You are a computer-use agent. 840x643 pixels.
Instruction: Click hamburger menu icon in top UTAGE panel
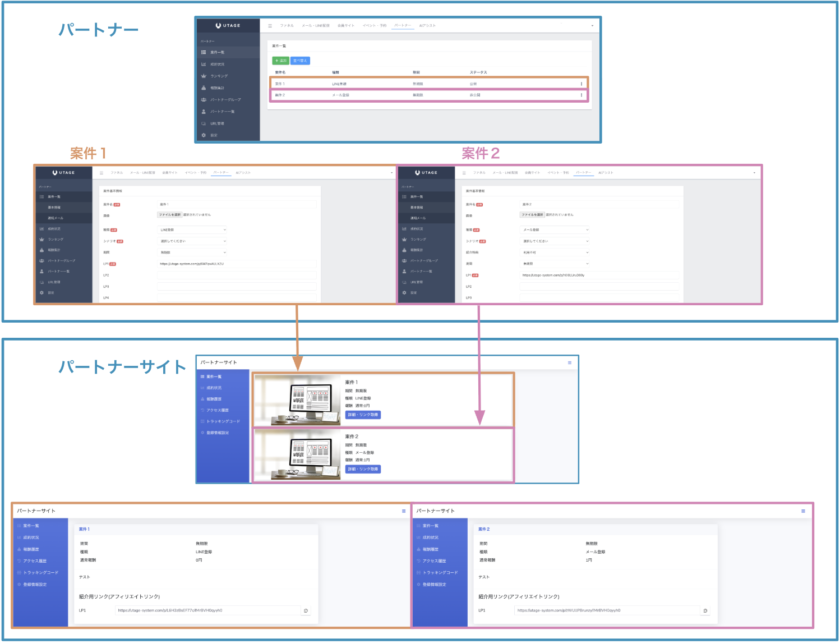pos(270,26)
